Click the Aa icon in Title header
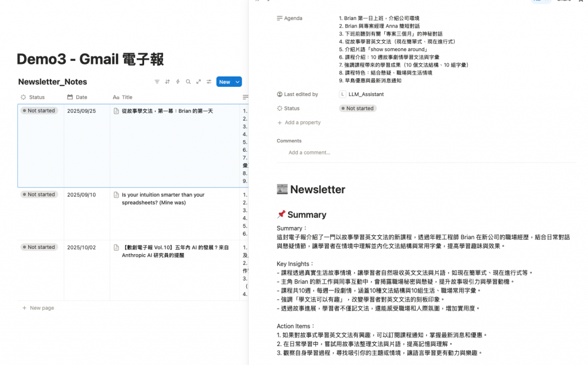 pos(116,97)
